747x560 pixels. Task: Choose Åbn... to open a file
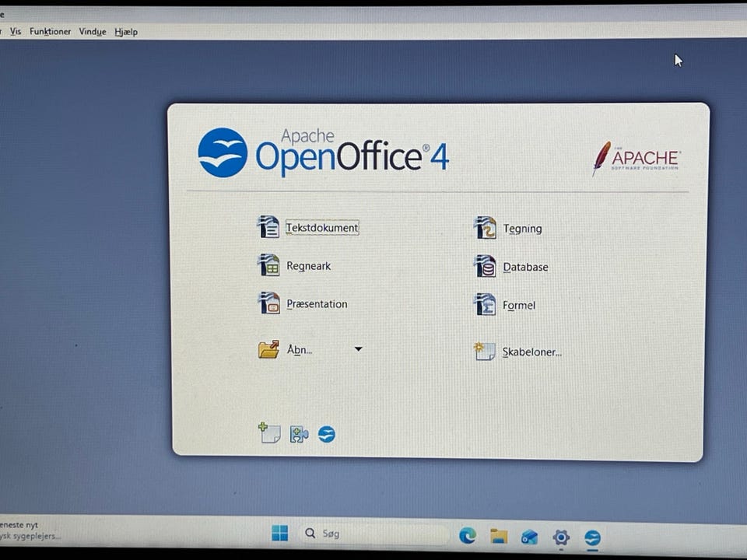pyautogui.click(x=299, y=349)
